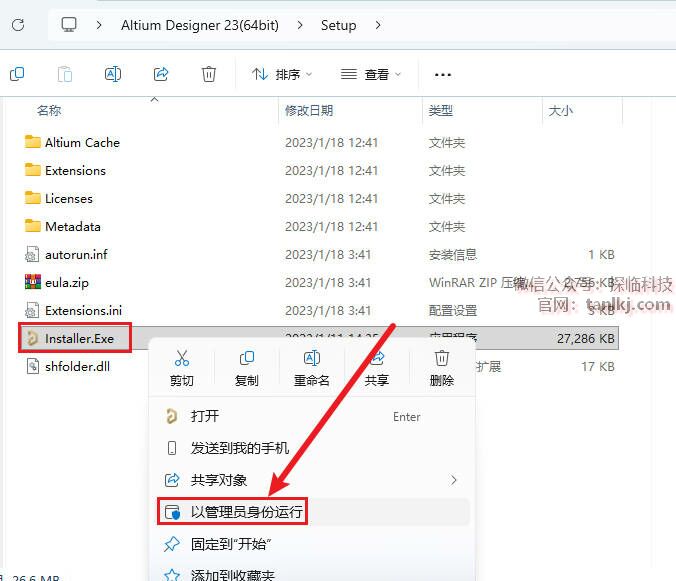Image resolution: width=676 pixels, height=581 pixels.
Task: Click 重命名 rename in context menu
Action: tap(312, 368)
